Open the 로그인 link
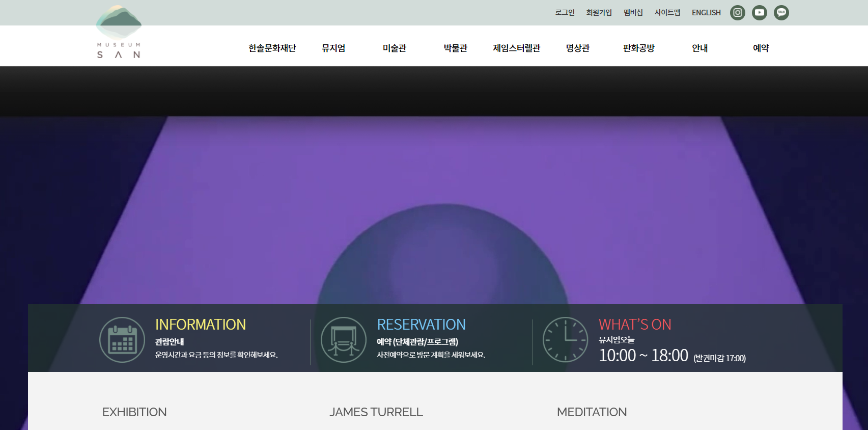Screen dimensions: 868x430 click(x=565, y=13)
